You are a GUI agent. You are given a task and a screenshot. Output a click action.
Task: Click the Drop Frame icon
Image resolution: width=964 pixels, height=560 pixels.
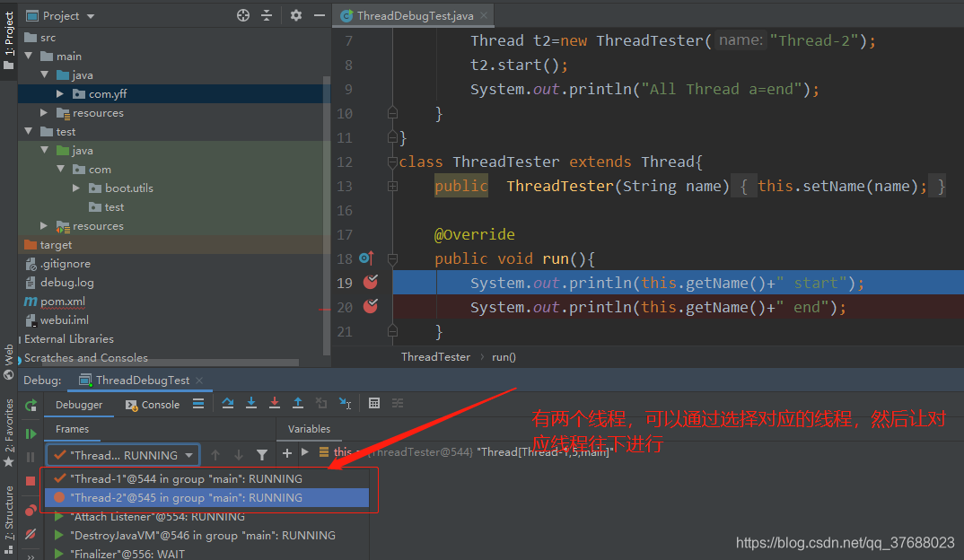click(x=321, y=403)
